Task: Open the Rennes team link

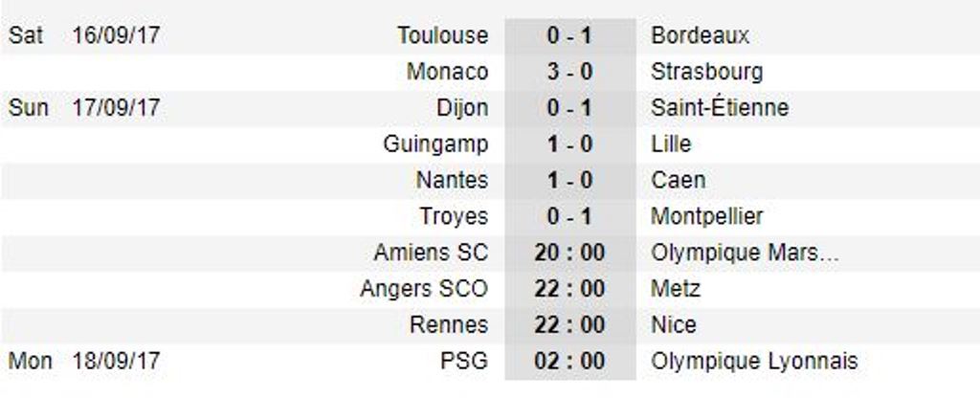Action: coord(449,325)
